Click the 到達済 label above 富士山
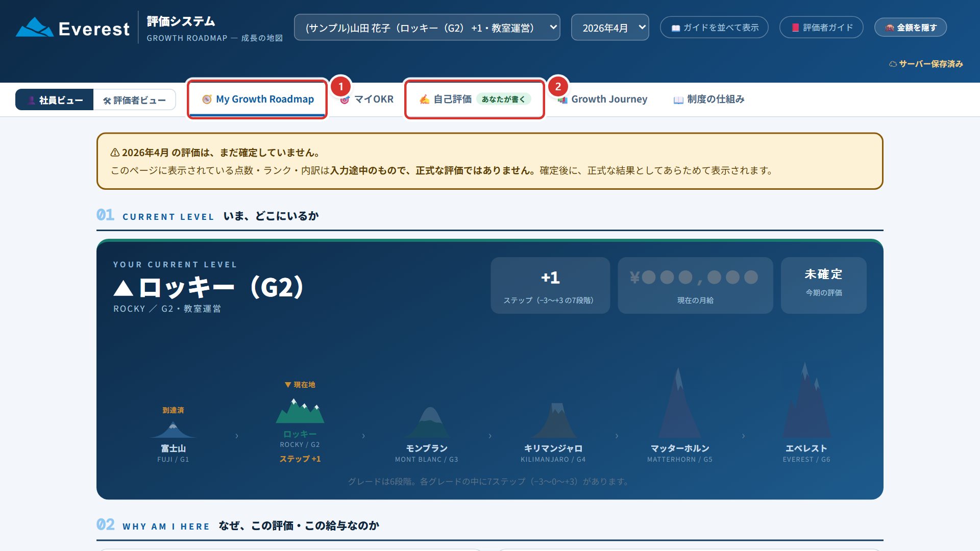Viewport: 980px width, 551px height. pos(173,410)
